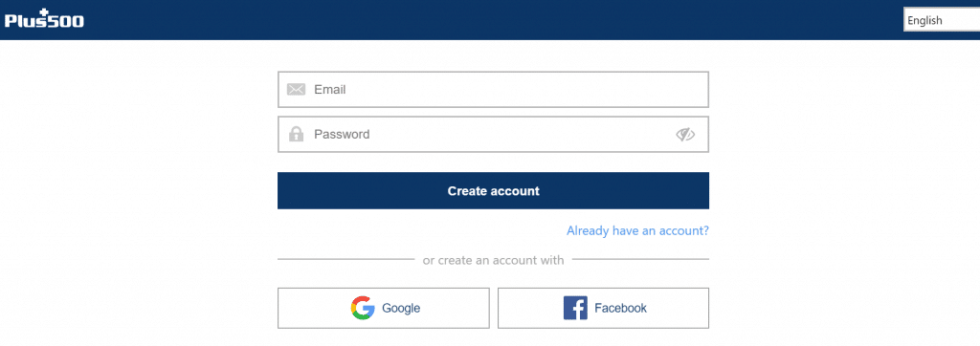This screenshot has width=980, height=346.
Task: Click the Google "G" logo icon
Action: point(363,308)
